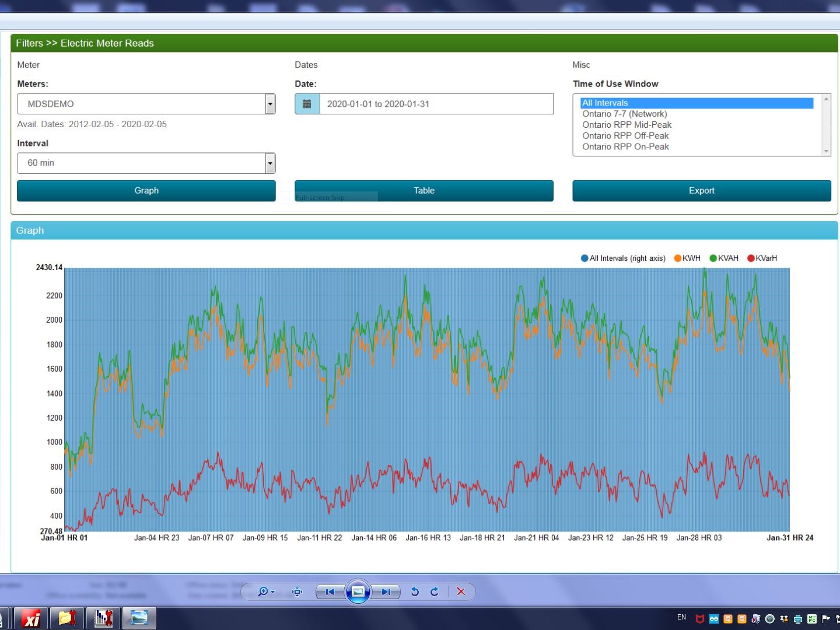840x630 pixels.
Task: Click the 'Time of Use Window' label
Action: point(615,84)
